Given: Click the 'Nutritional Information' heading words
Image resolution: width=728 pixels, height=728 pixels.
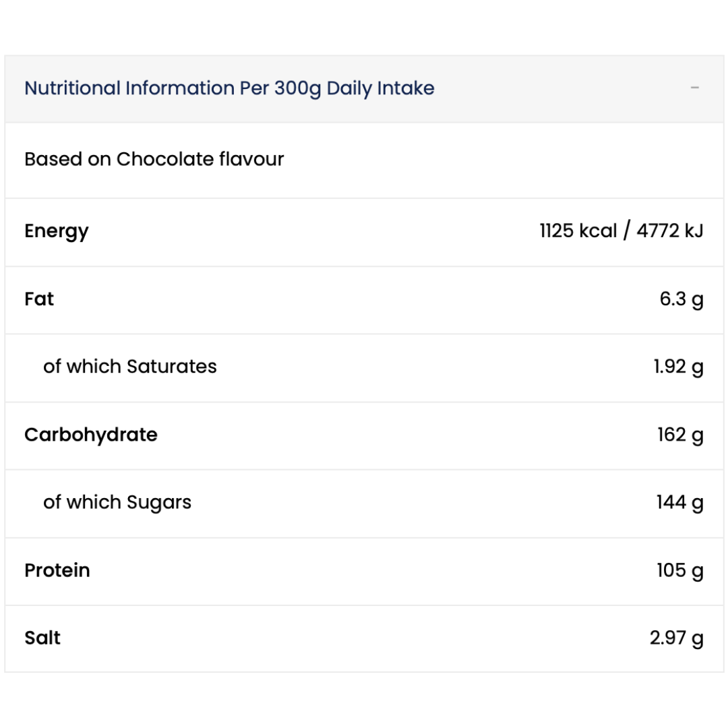Looking at the screenshot, I should tap(129, 88).
